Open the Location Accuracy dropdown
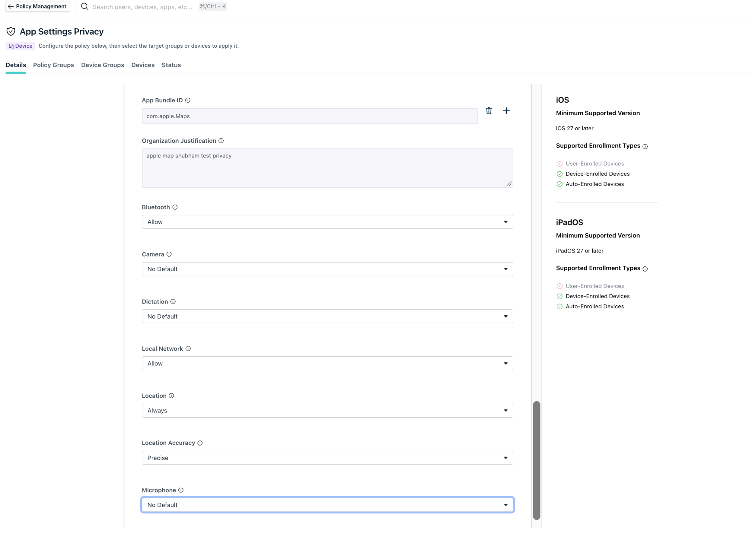 pos(327,458)
